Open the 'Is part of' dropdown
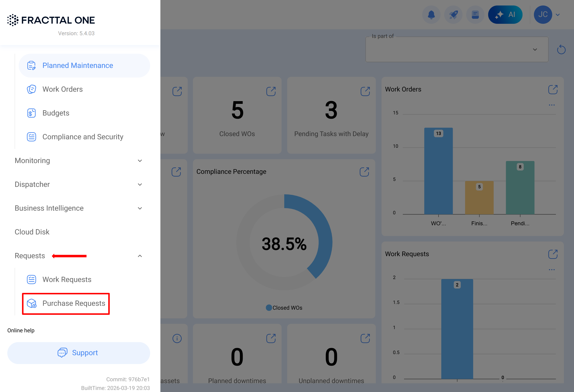The image size is (574, 392). coord(457,50)
